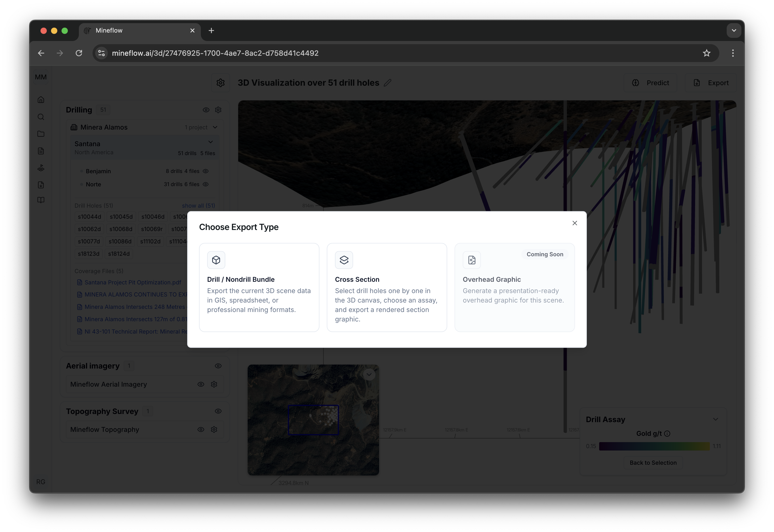Click the Cross Section layers icon
This screenshot has width=774, height=532.
pyautogui.click(x=344, y=260)
